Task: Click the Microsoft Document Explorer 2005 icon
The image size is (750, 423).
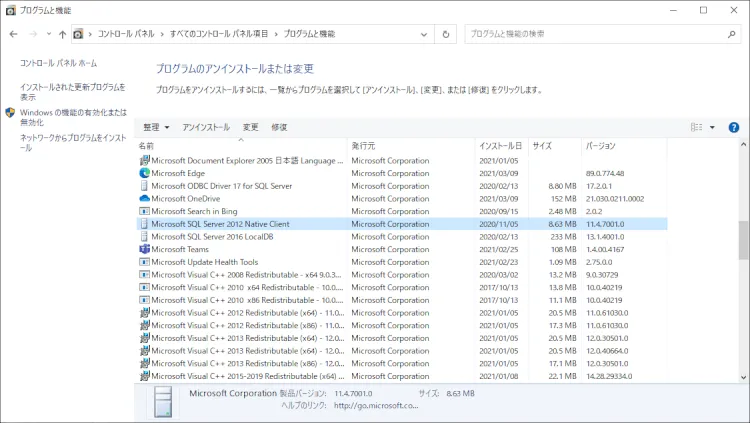Action: coord(144,160)
